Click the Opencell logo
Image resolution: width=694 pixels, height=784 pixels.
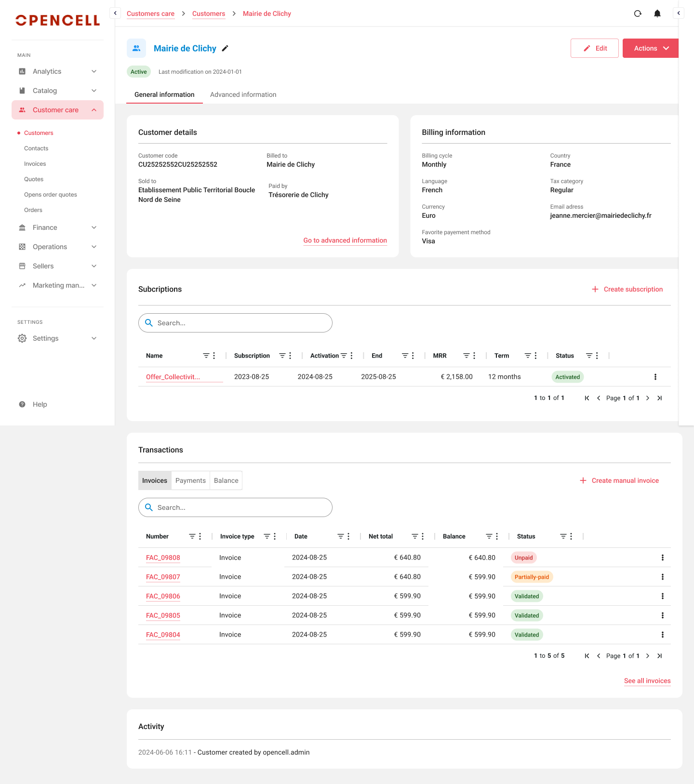pyautogui.click(x=58, y=20)
